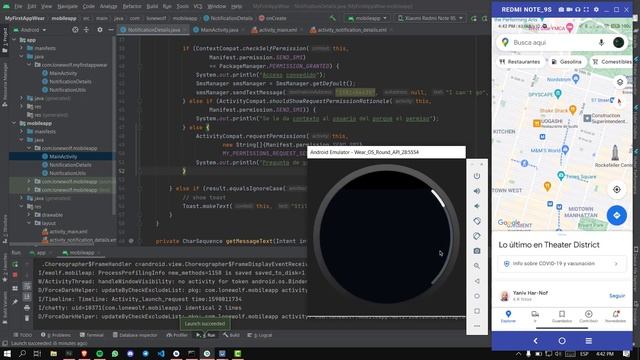Viewport: 640px width, 360px height.
Task: Tap the blue directions floating button in Maps
Action: coord(617,215)
